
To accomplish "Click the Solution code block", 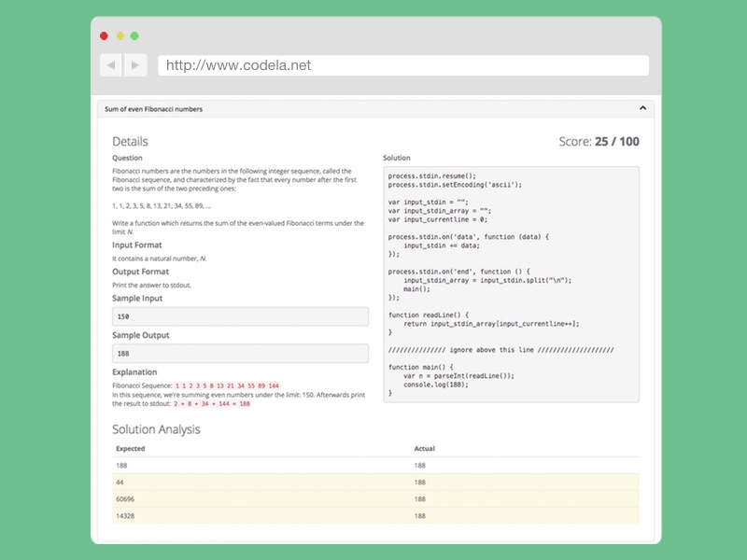I will point(511,285).
